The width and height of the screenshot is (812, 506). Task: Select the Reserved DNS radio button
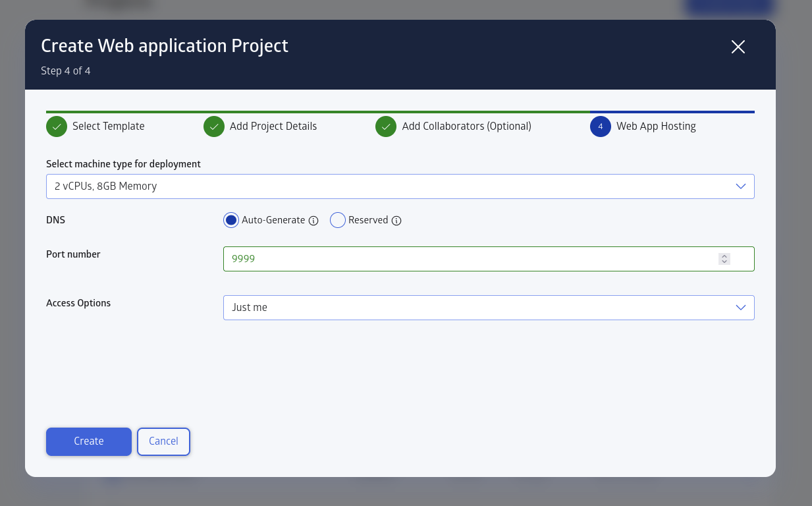(x=338, y=220)
